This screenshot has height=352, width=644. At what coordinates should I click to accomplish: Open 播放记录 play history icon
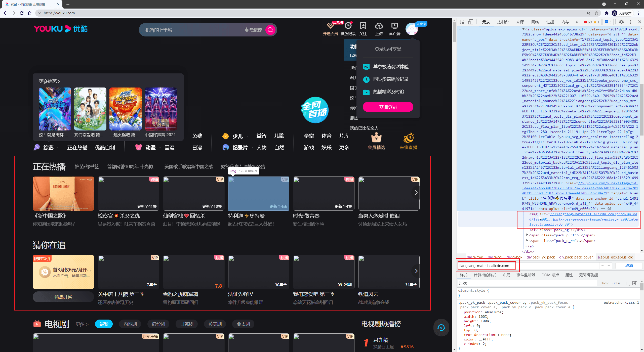coord(348,26)
